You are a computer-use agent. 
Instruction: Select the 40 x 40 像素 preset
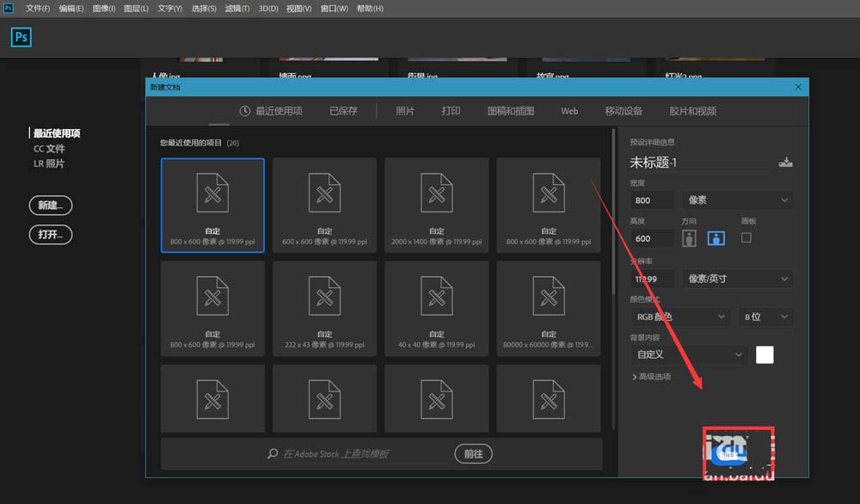[x=437, y=308]
